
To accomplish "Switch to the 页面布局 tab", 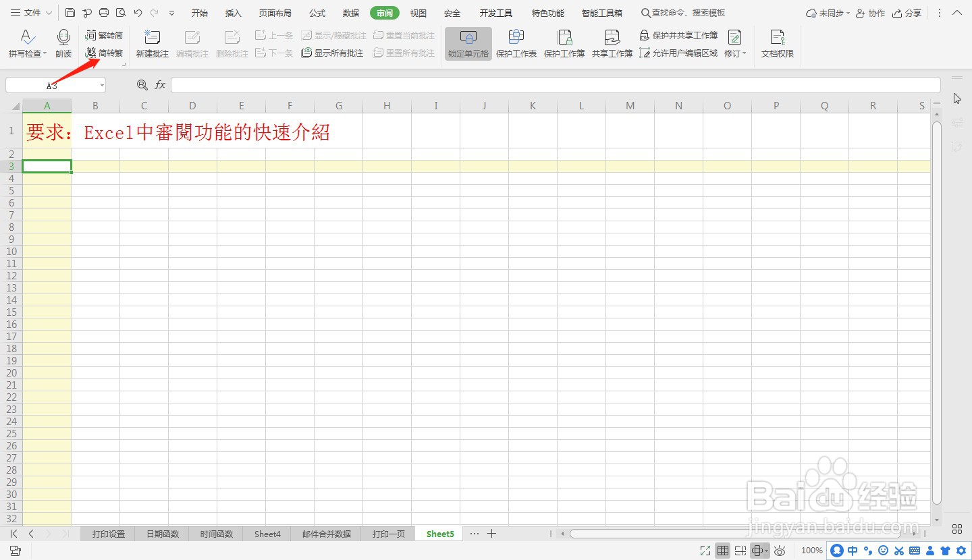I will tap(275, 13).
